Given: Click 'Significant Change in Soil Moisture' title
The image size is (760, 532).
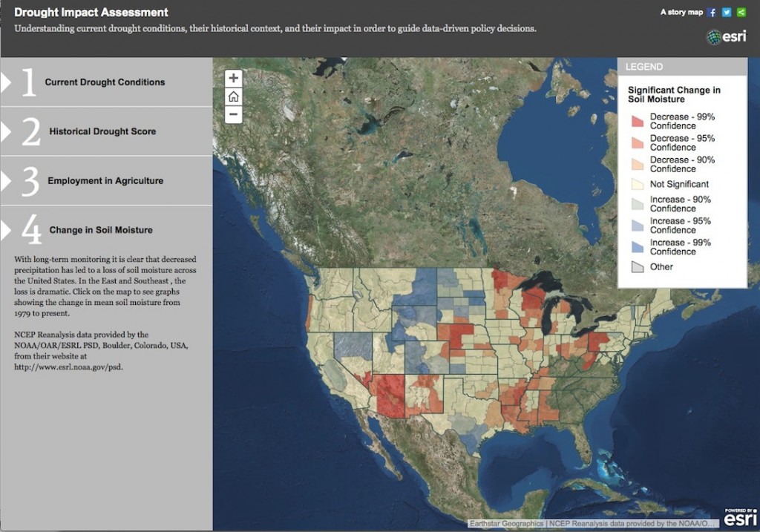Looking at the screenshot, I should coord(674,94).
